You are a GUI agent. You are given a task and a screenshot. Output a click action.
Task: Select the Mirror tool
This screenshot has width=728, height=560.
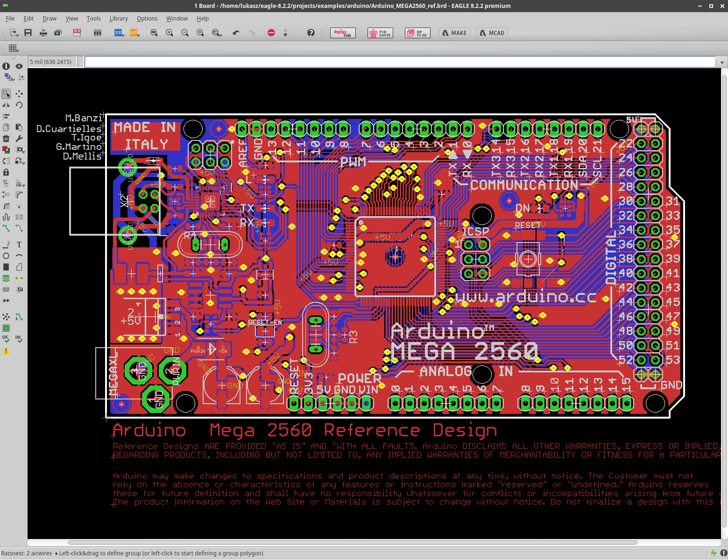pos(7,105)
